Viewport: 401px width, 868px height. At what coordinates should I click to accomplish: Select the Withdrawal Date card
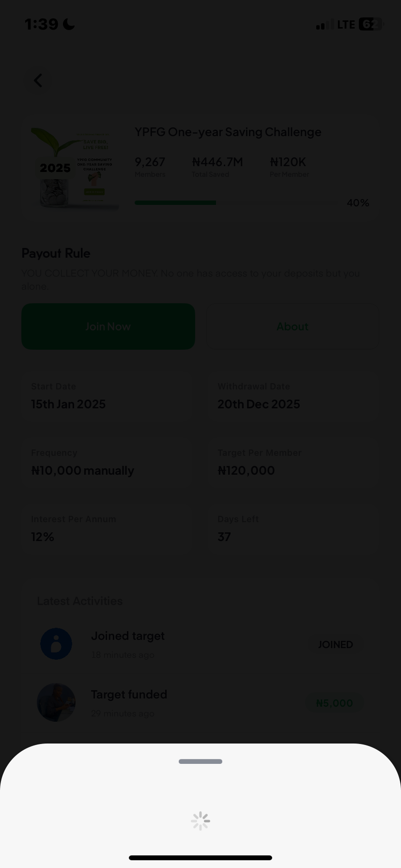coord(293,396)
